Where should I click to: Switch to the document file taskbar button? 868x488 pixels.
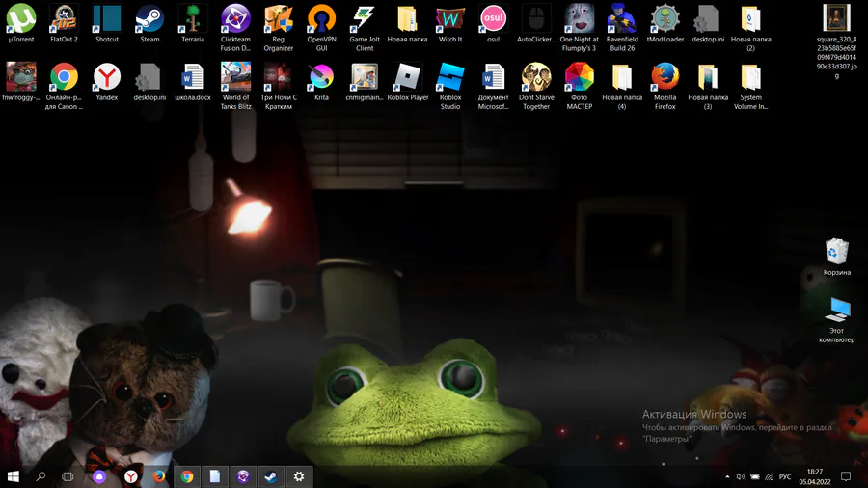tap(215, 476)
